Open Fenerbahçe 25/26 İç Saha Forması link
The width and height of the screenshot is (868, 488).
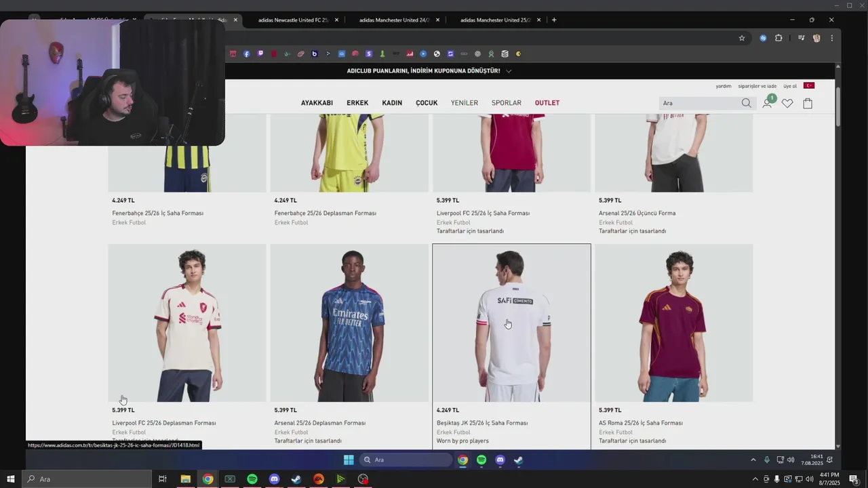[x=157, y=213]
